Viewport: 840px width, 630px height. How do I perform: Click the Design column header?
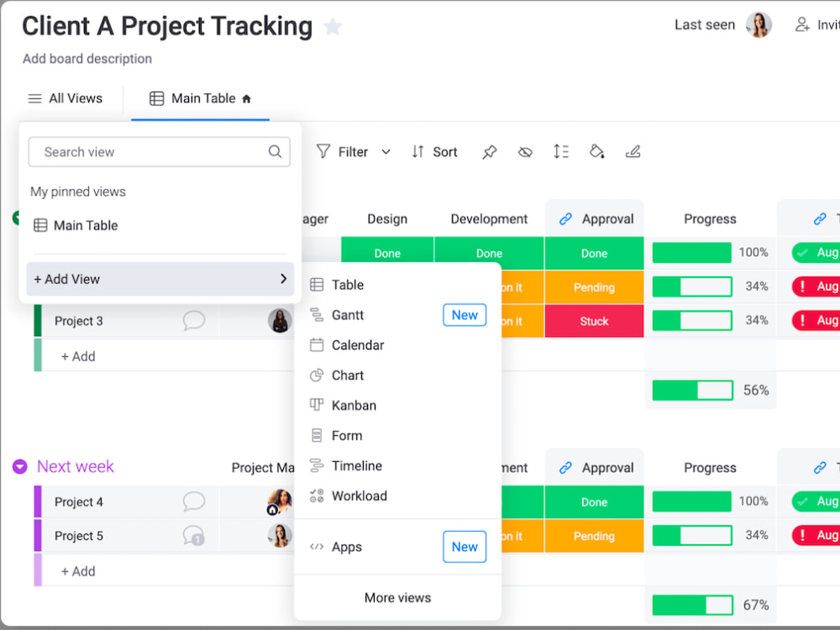tap(387, 219)
